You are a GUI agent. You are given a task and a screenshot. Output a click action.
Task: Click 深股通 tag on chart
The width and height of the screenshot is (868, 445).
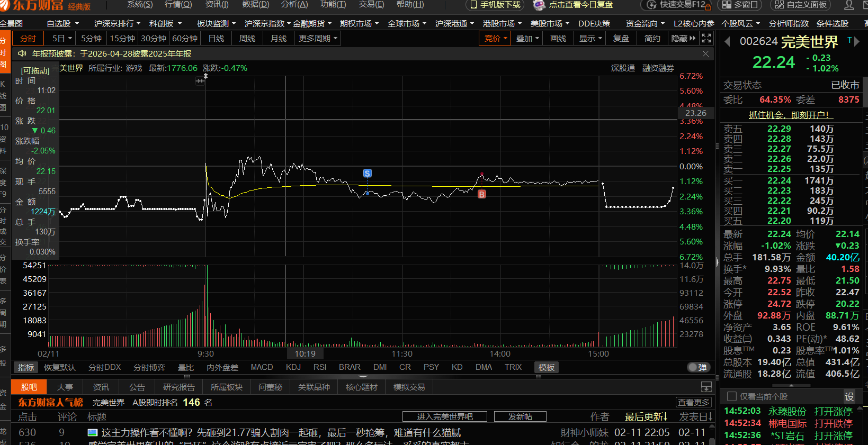623,68
